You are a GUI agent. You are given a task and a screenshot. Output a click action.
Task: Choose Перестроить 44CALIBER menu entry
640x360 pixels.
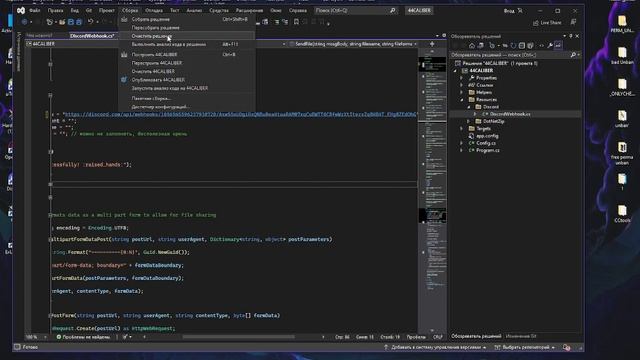click(187, 63)
